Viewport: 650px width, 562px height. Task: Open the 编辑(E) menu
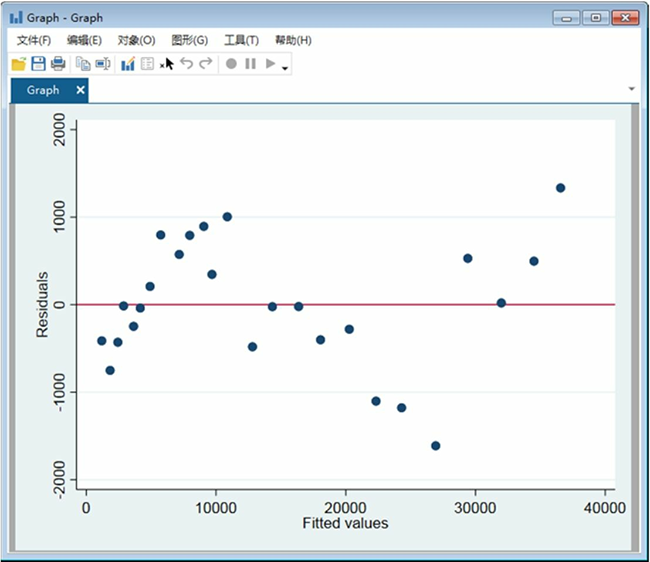pyautogui.click(x=84, y=40)
